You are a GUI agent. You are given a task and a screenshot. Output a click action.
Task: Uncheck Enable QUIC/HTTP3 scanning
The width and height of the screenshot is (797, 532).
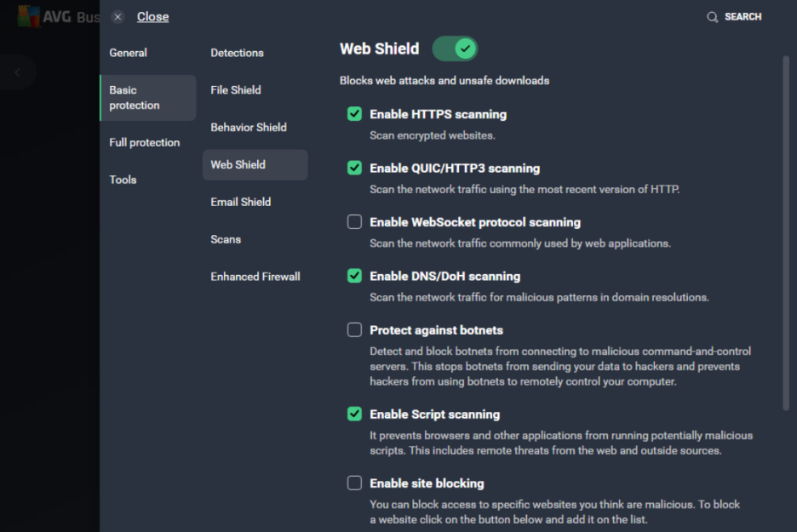354,168
